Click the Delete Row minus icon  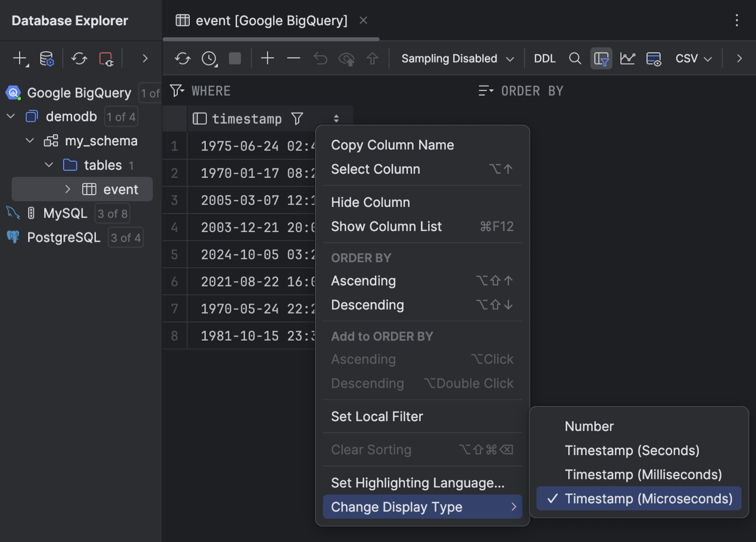293,58
